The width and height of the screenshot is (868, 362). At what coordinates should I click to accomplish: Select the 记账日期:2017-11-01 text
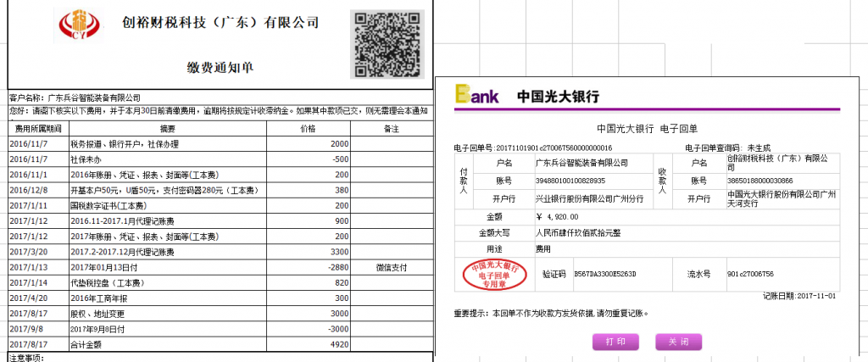click(799, 296)
